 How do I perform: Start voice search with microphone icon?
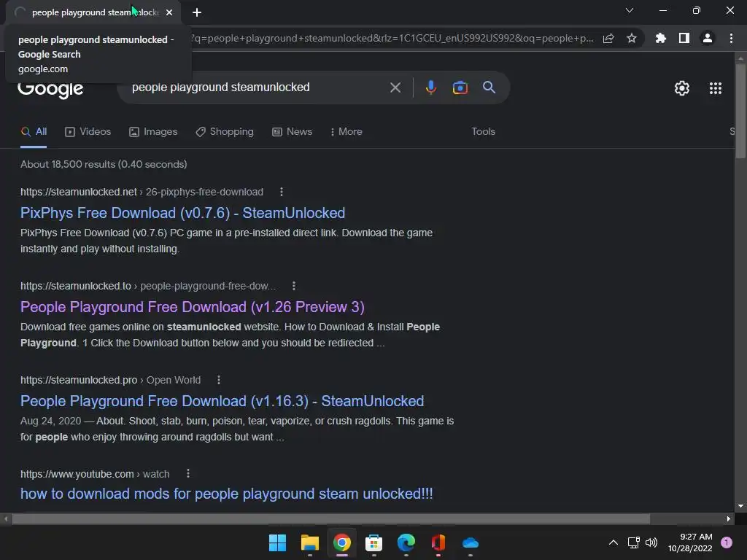(430, 87)
